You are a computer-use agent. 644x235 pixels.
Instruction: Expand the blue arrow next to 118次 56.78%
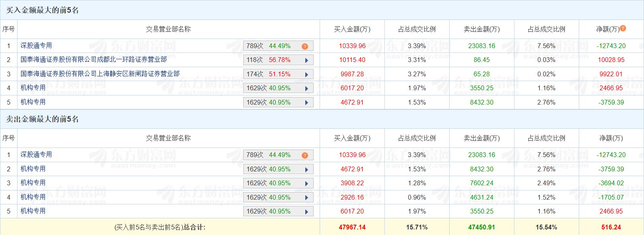[306, 60]
